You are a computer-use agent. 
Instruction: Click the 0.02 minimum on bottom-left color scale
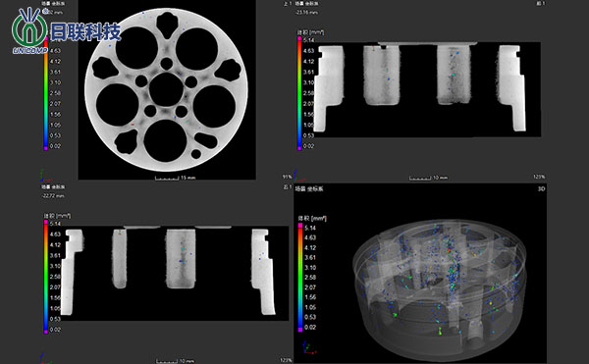pyautogui.click(x=55, y=330)
